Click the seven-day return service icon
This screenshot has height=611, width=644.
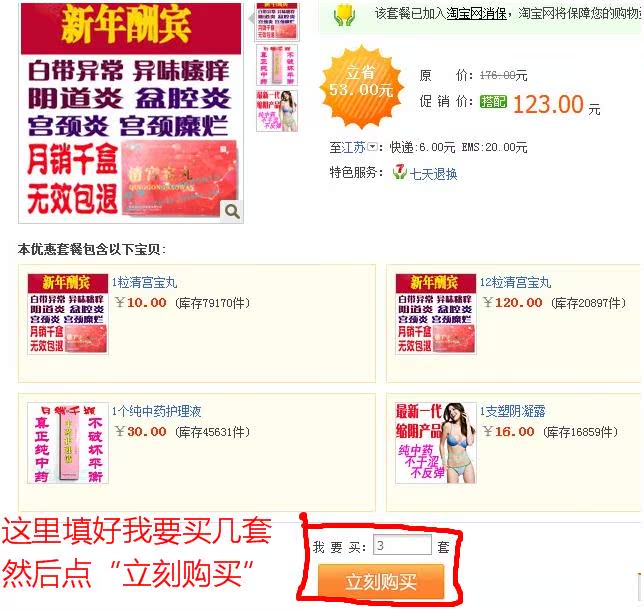pos(399,172)
